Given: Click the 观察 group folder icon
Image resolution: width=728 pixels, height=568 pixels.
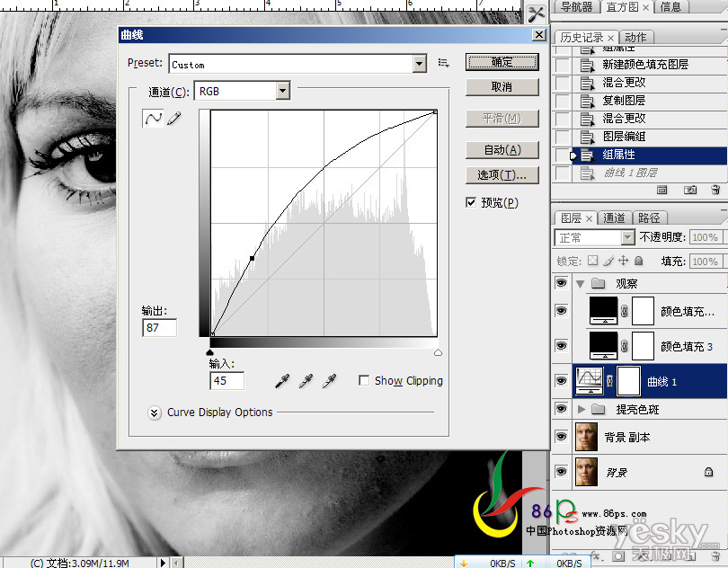Looking at the screenshot, I should click(x=599, y=283).
